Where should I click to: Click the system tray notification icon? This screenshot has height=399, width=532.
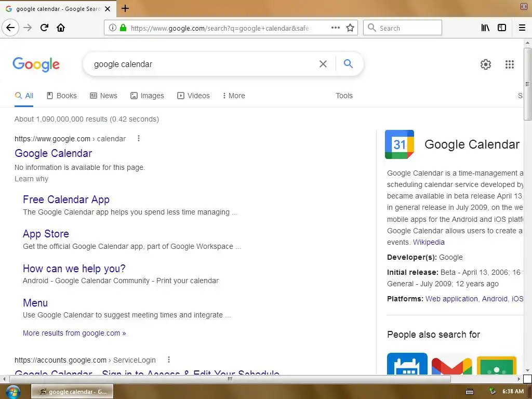pos(493,392)
